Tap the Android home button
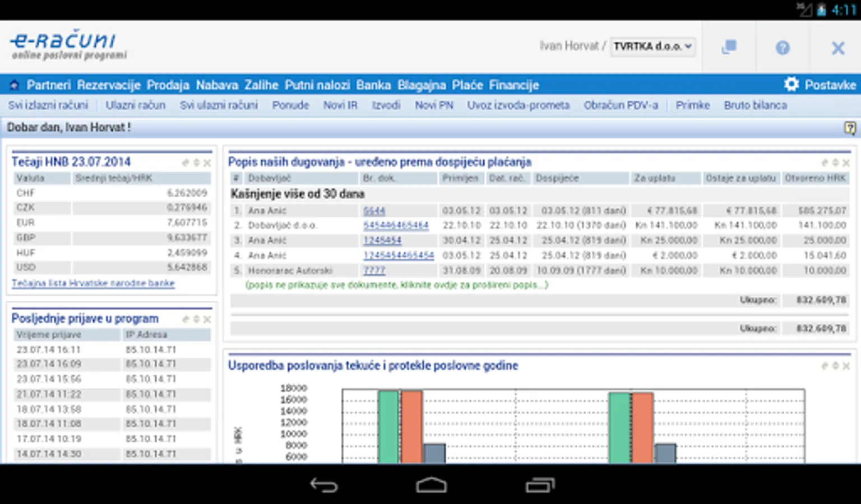This screenshot has height=504, width=861. tap(431, 485)
